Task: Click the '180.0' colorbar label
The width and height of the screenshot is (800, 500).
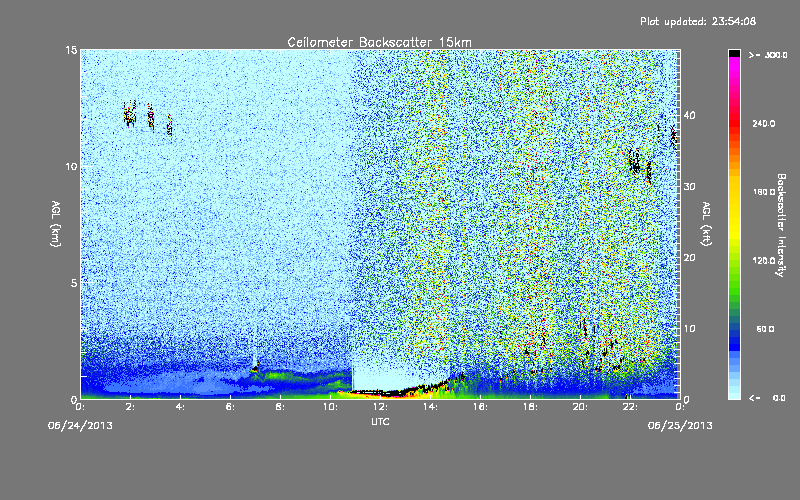Action: pyautogui.click(x=764, y=192)
